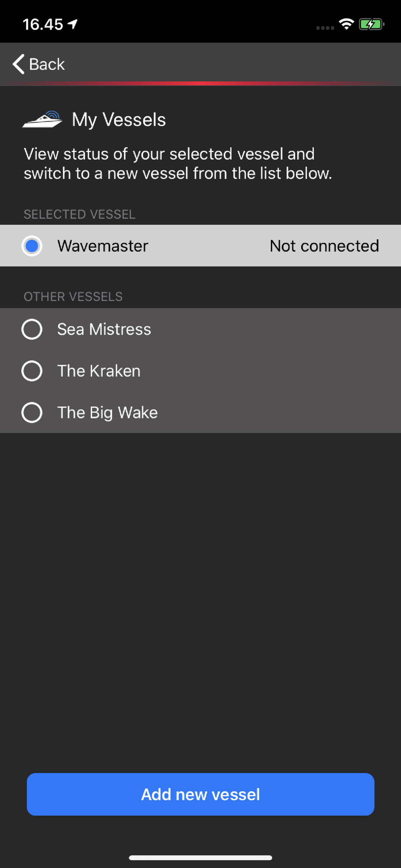Tap the Wavemaster vessel name
Viewport: 401px width, 868px height.
point(103,246)
